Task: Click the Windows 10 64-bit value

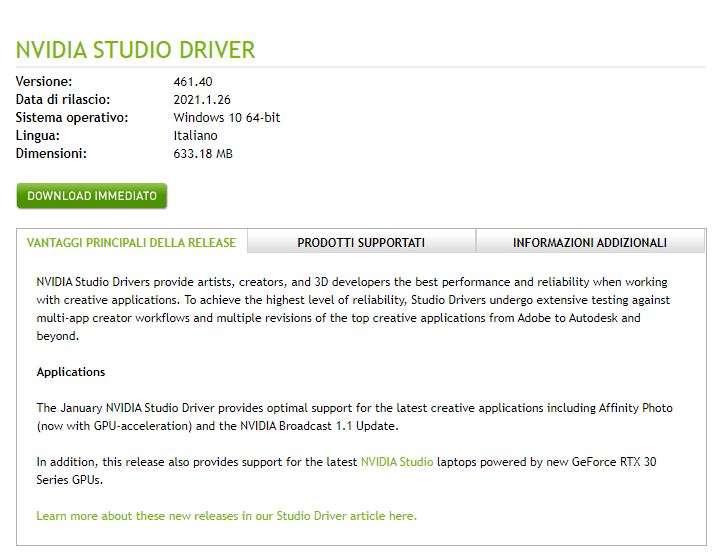Action: pyautogui.click(x=227, y=117)
